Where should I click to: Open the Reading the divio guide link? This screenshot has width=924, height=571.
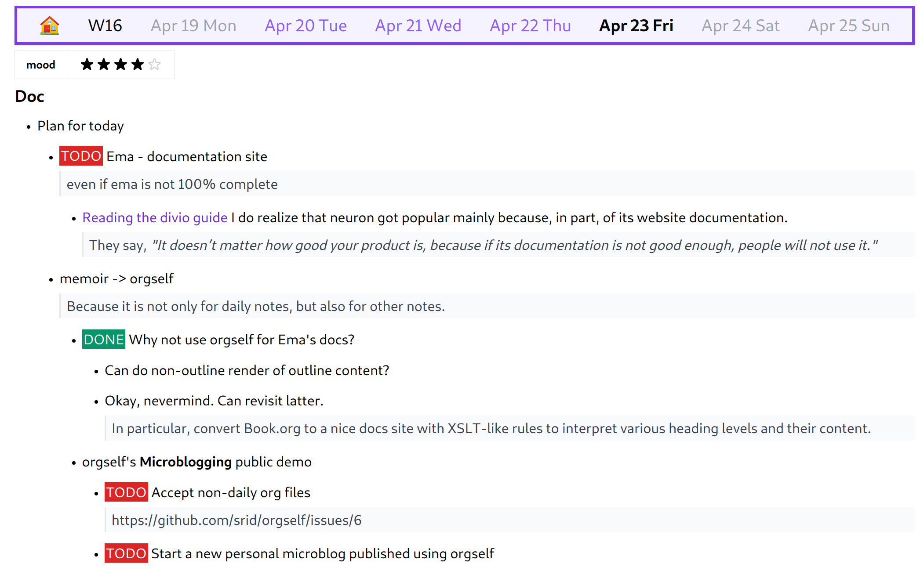click(x=155, y=217)
